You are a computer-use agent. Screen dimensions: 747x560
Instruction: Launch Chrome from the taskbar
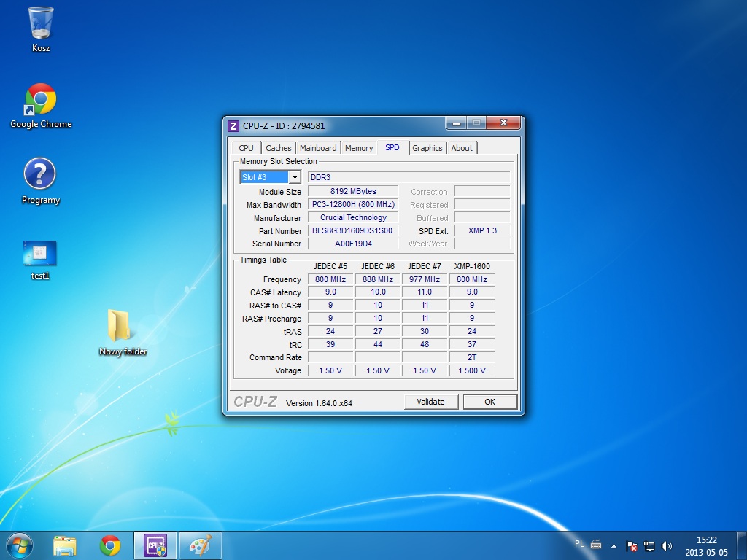(x=110, y=545)
